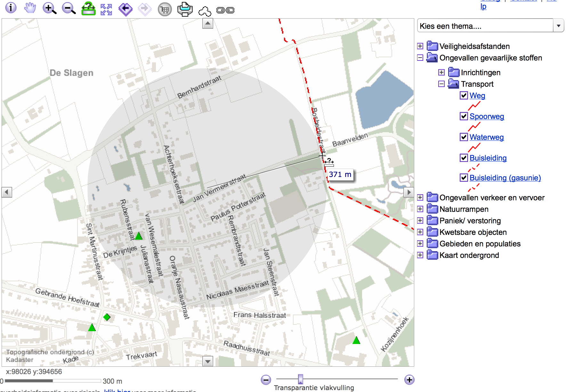This screenshot has height=392, width=566.
Task: Click the chain link icon
Action: [x=225, y=10]
